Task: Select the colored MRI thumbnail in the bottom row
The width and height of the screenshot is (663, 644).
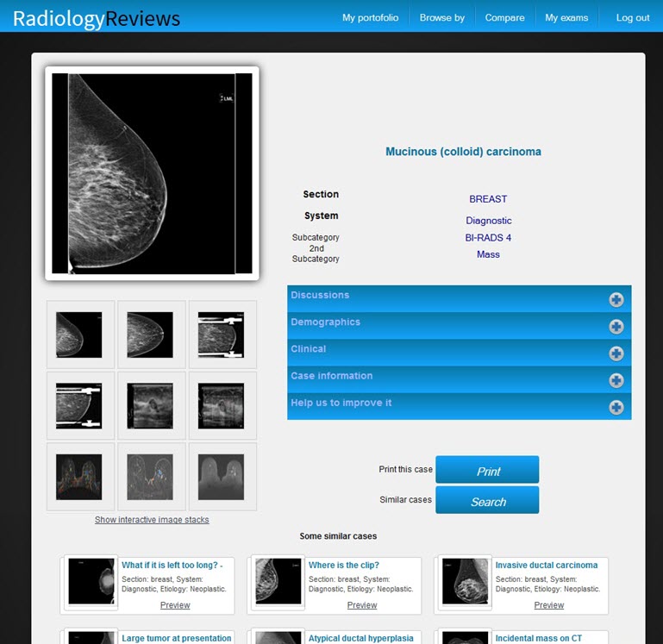Action: tap(79, 477)
